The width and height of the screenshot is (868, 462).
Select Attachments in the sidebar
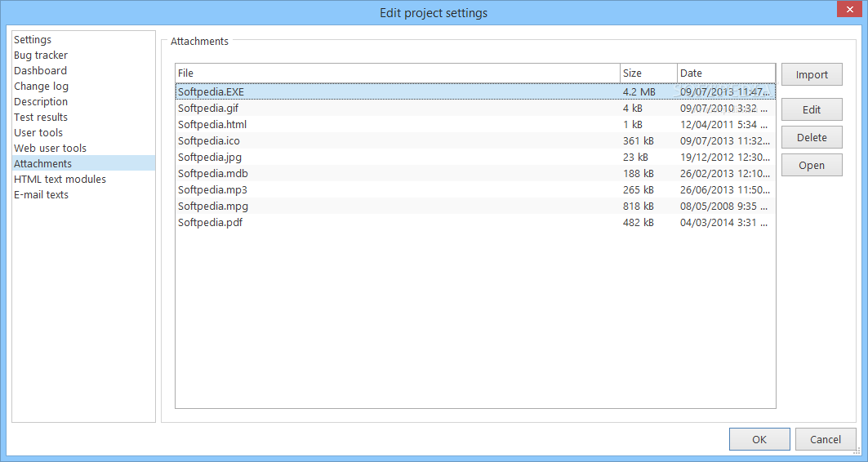(83, 163)
